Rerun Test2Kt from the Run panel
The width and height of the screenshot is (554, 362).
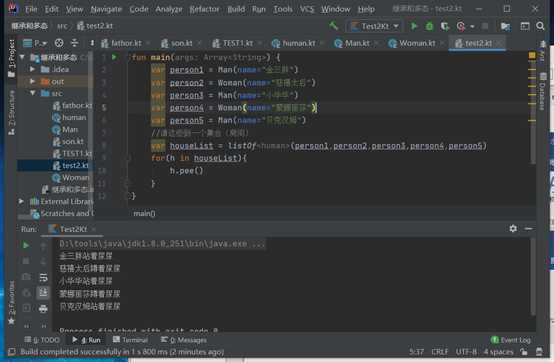coord(26,245)
